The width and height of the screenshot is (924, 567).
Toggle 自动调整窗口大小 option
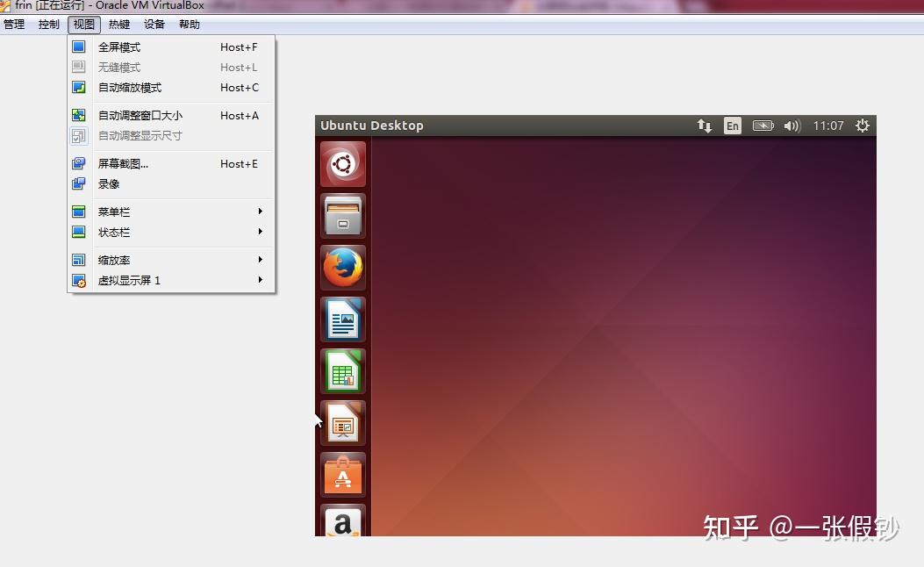(140, 116)
